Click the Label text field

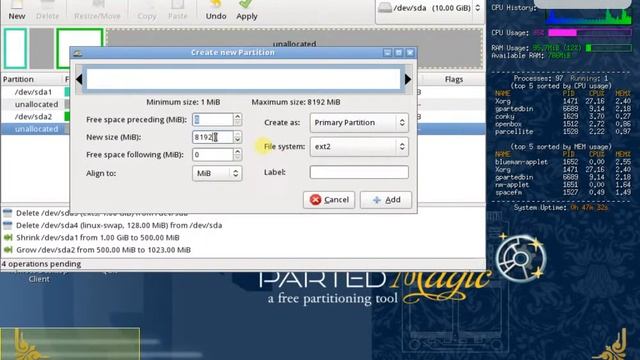[359, 172]
